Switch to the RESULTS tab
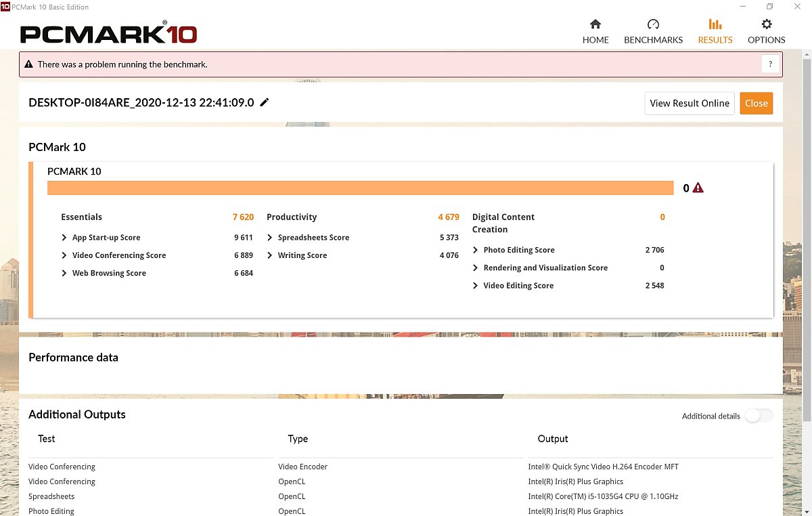 pyautogui.click(x=715, y=32)
